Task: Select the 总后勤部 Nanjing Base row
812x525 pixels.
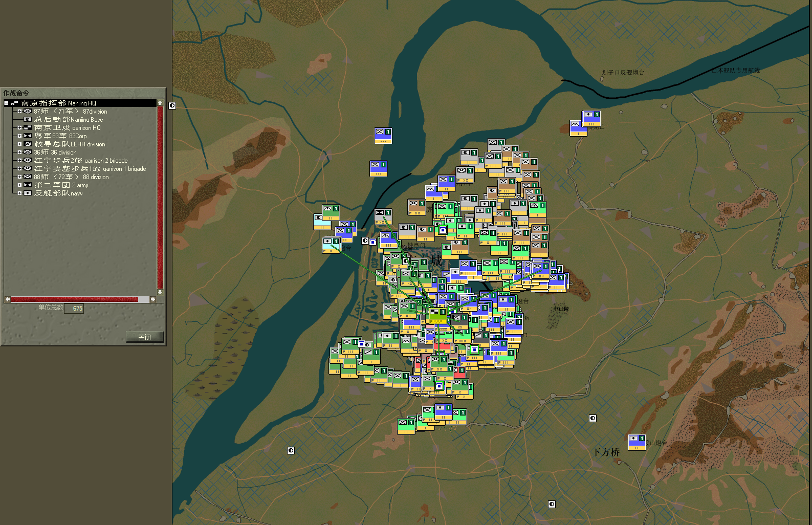Action: coord(69,120)
